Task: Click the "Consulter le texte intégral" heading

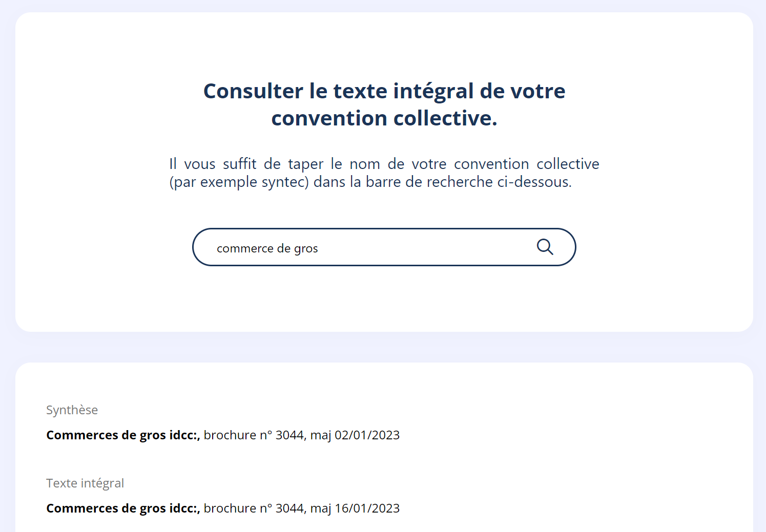Action: pos(384,91)
